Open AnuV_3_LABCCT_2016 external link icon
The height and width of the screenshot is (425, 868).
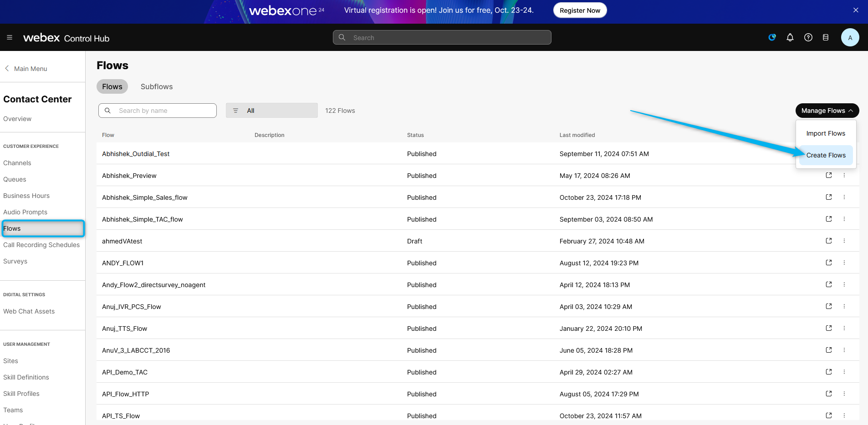coord(829,350)
